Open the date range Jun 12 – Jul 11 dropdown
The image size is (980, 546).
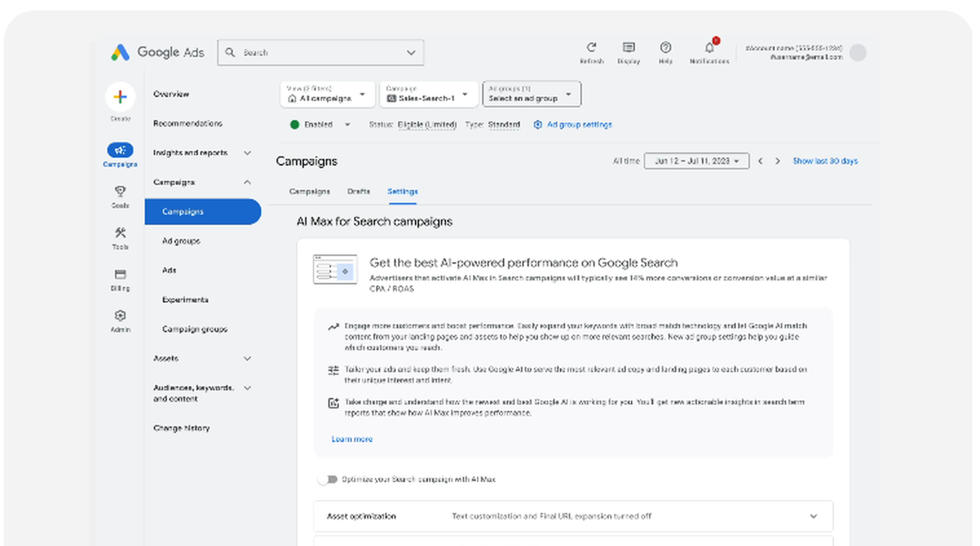(697, 161)
